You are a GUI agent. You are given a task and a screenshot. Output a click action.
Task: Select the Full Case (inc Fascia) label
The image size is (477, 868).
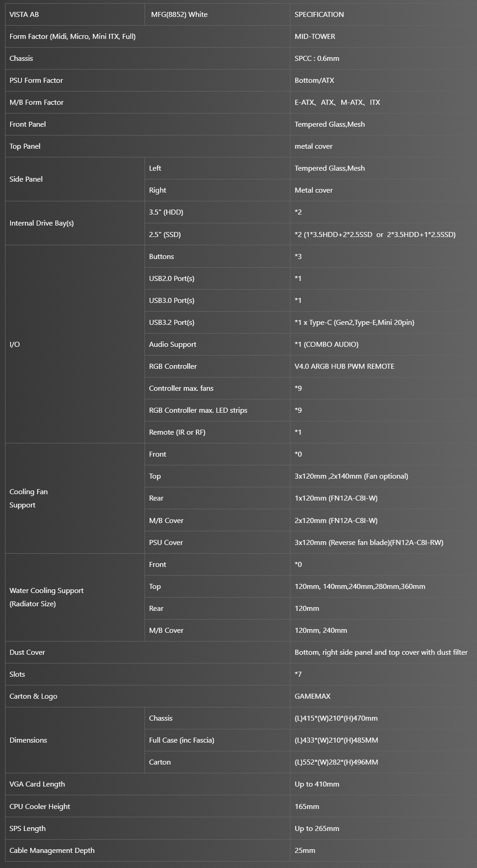[182, 740]
